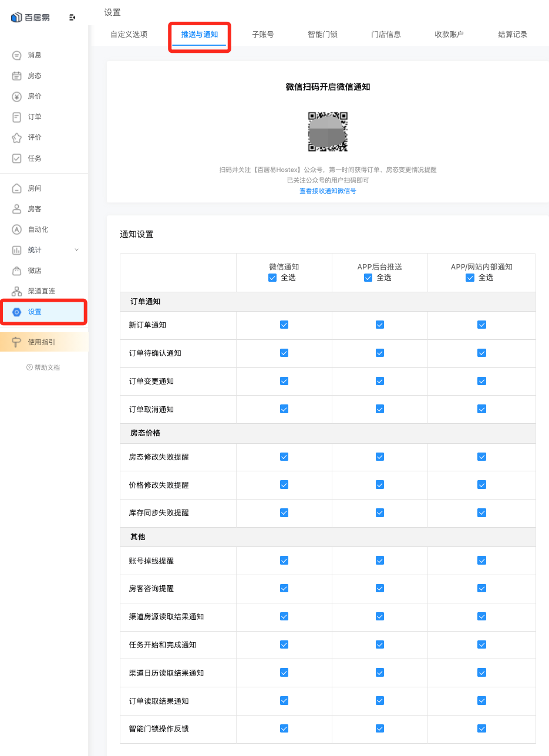Click the 自动化 icon in sidebar
The height and width of the screenshot is (756, 549).
coord(17,230)
